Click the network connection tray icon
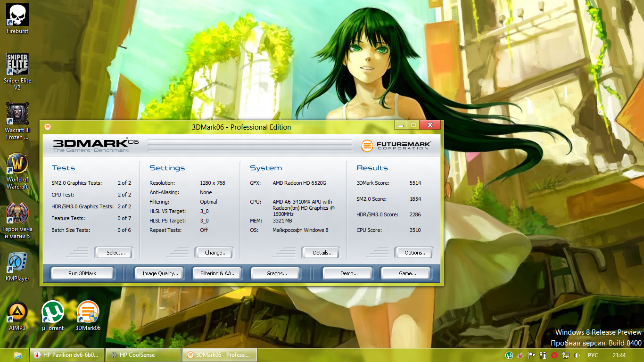This screenshot has height=362, width=644. [566, 355]
